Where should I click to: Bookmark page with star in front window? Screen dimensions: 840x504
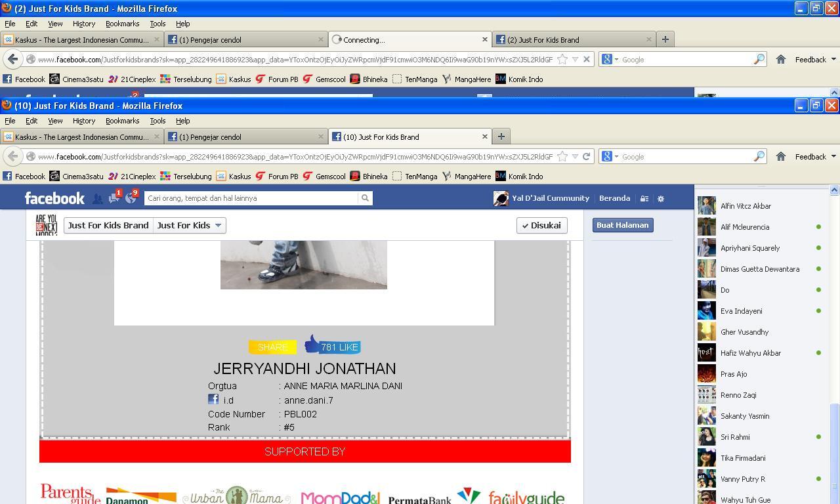click(x=562, y=156)
